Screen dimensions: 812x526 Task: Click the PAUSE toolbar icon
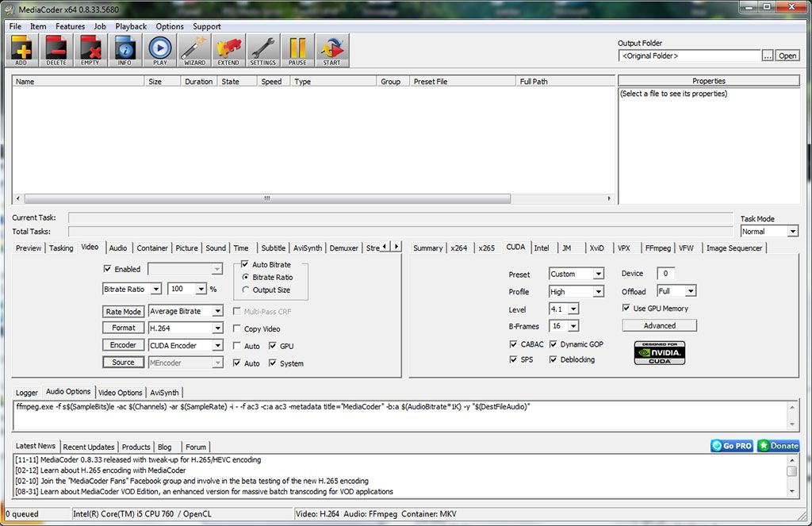[x=297, y=50]
